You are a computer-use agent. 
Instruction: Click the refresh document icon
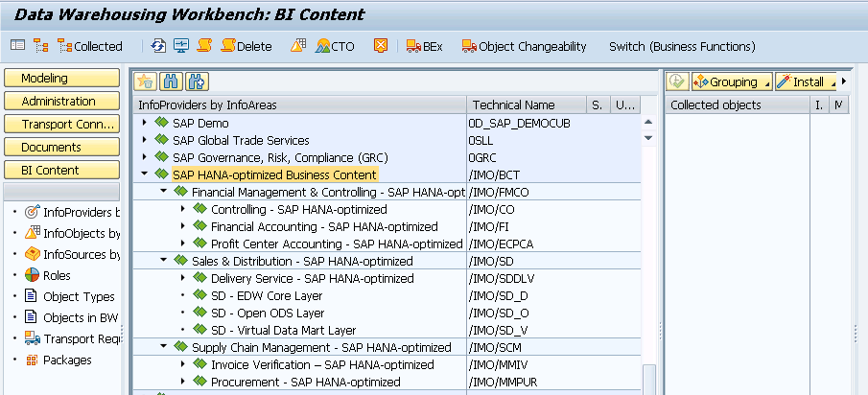pos(158,46)
